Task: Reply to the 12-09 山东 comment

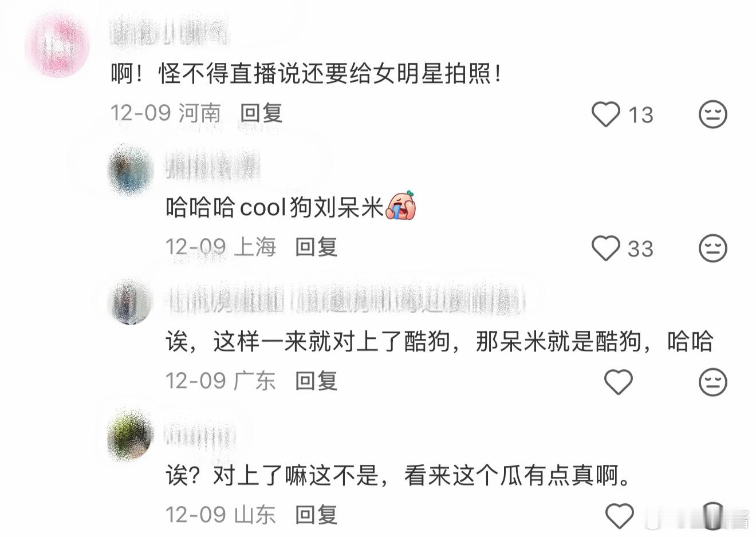Action: tap(316, 515)
